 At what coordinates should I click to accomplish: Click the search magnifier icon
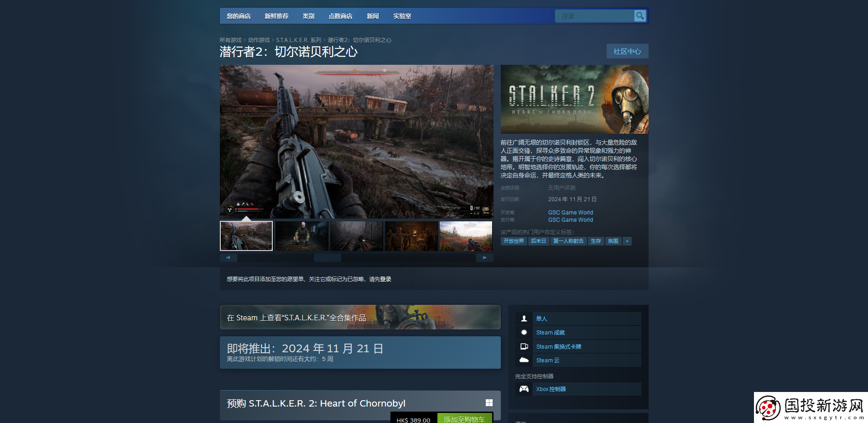[640, 16]
